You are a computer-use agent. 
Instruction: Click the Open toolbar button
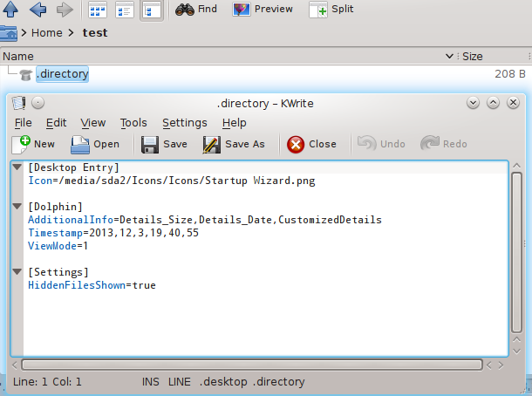click(x=95, y=144)
